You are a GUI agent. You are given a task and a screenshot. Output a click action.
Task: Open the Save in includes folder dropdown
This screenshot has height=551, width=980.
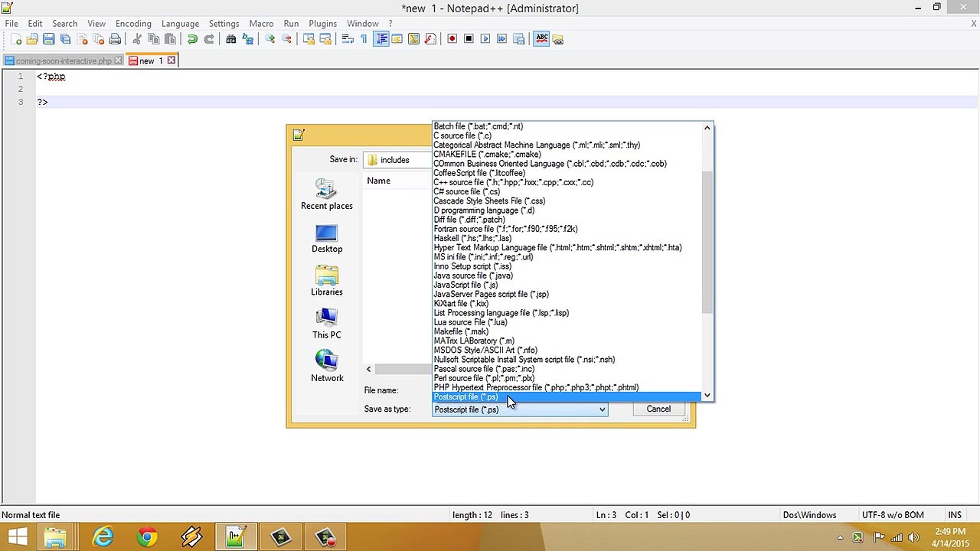[398, 160]
